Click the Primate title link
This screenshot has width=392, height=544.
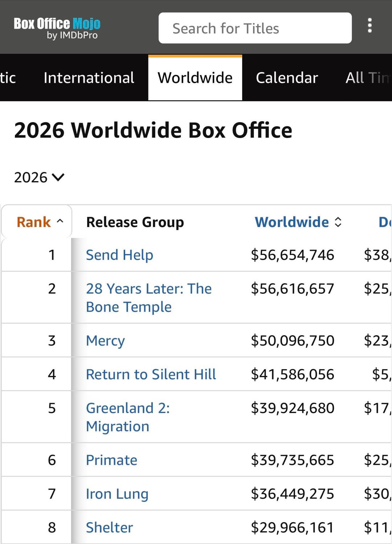pos(111,460)
